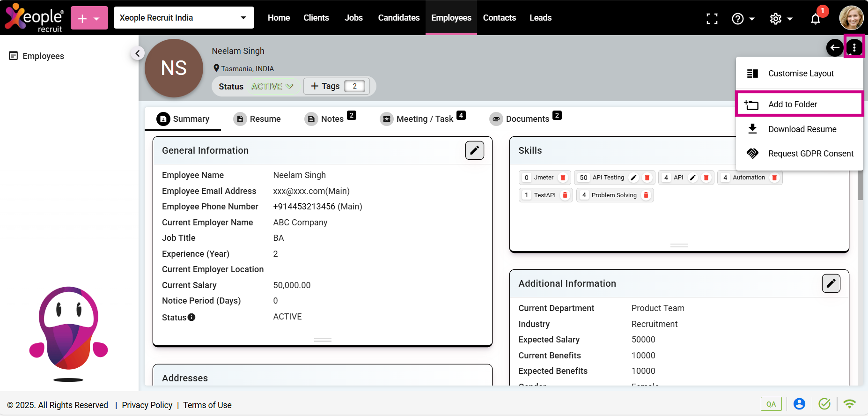Click the fullscreen toggle icon
Screen dimensions: 868x416
point(712,18)
